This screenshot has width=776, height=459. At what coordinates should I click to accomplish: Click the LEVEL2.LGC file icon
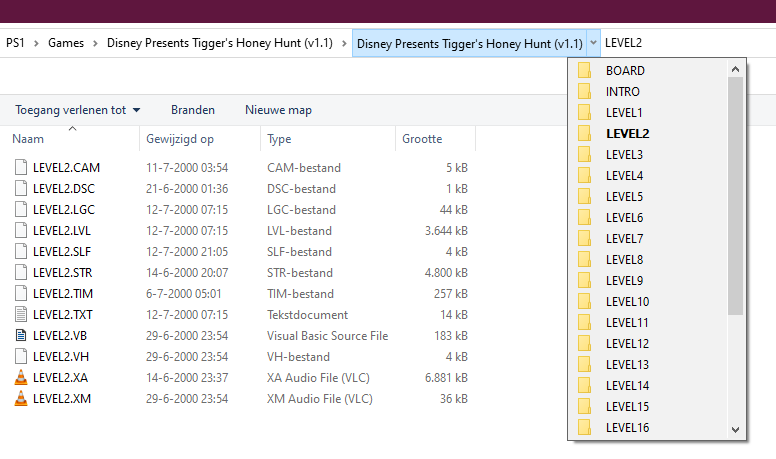pyautogui.click(x=21, y=209)
